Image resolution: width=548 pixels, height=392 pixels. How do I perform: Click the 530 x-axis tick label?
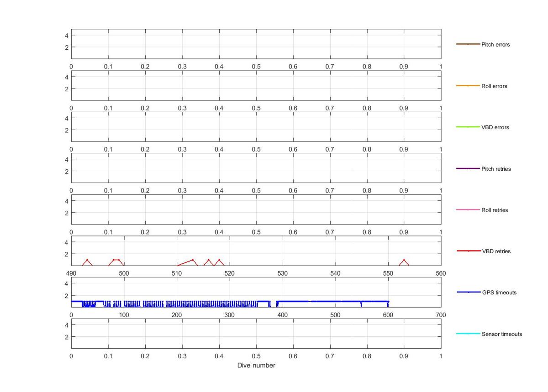tap(283, 273)
